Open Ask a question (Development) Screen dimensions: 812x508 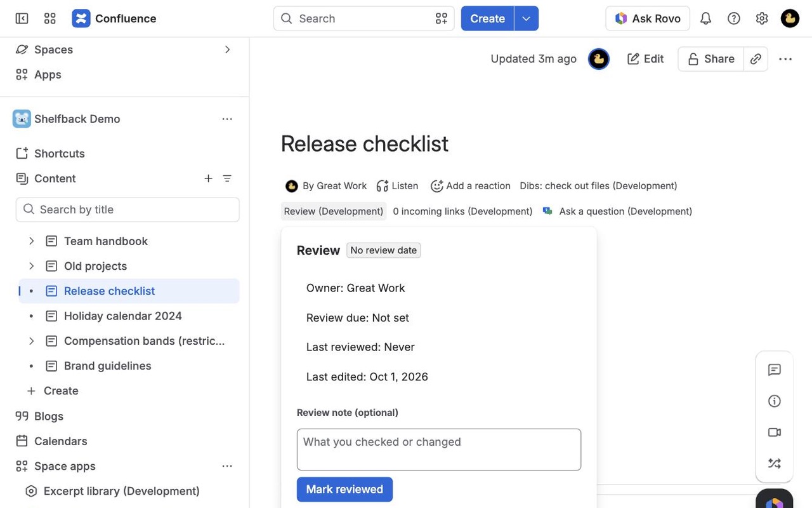coord(625,211)
